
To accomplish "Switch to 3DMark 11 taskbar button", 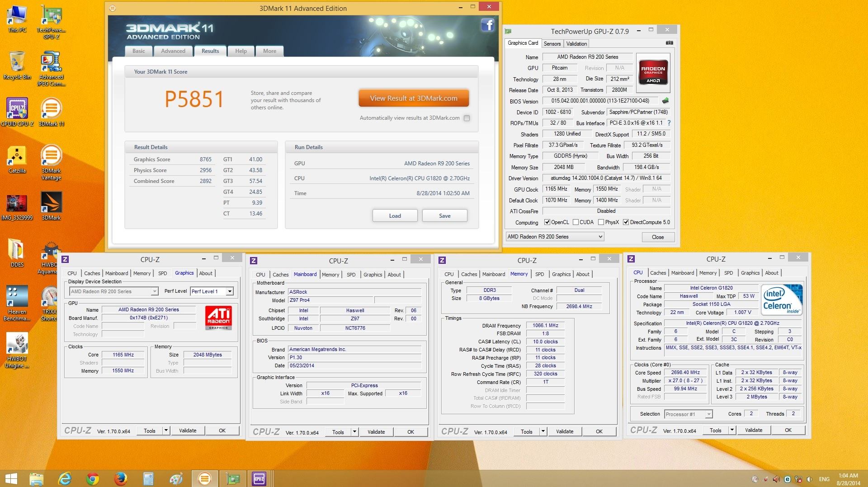I will pyautogui.click(x=204, y=478).
